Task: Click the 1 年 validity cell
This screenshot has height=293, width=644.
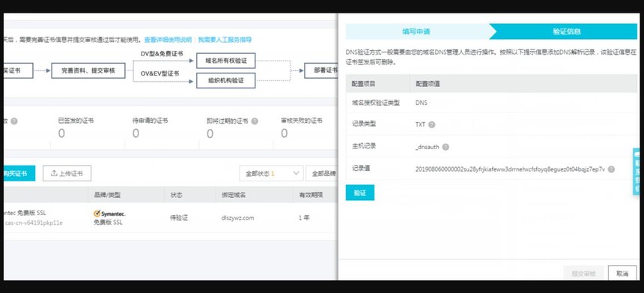Action: click(x=304, y=218)
